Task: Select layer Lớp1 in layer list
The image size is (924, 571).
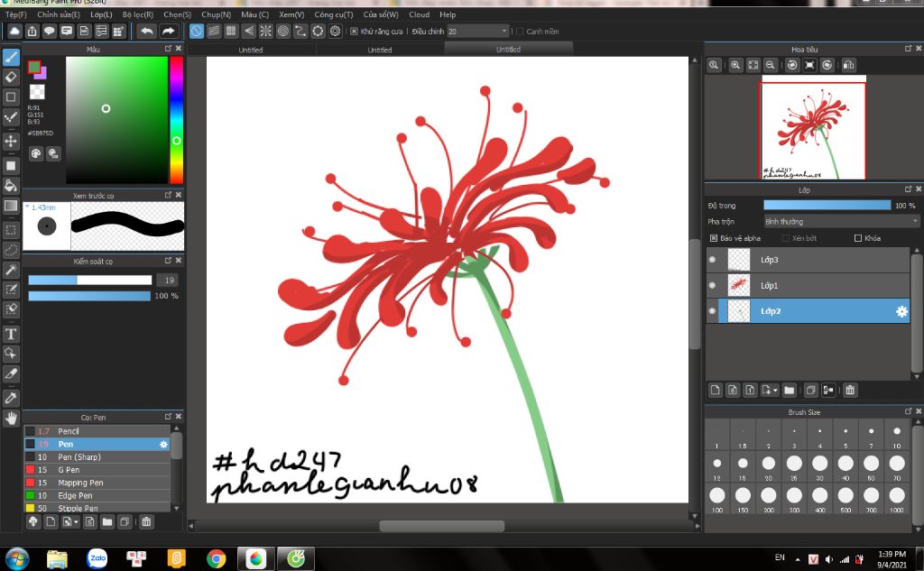Action: tap(808, 286)
